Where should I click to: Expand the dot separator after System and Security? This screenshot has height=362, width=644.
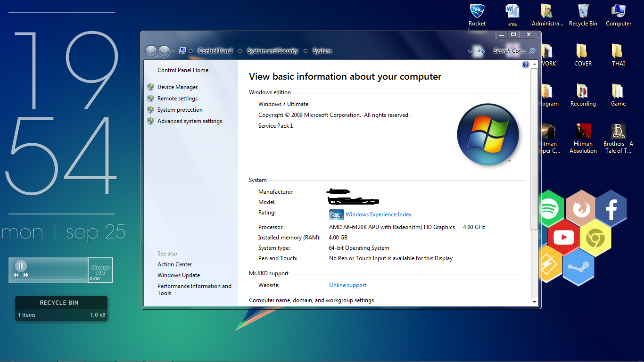[305, 51]
